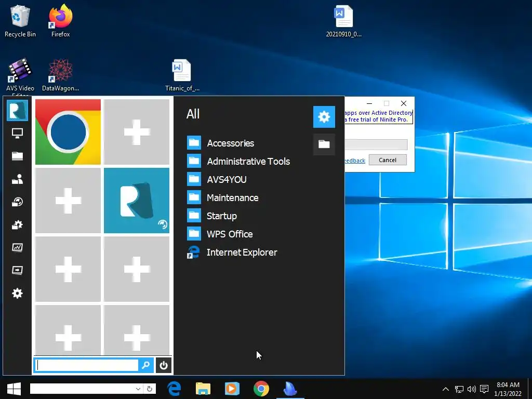Open the folder icon in the left sidebar

point(17,156)
